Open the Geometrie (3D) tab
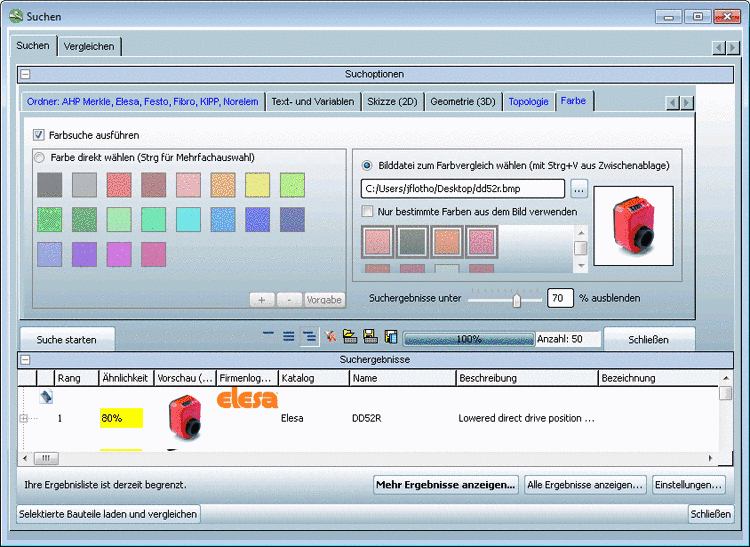 click(x=463, y=101)
